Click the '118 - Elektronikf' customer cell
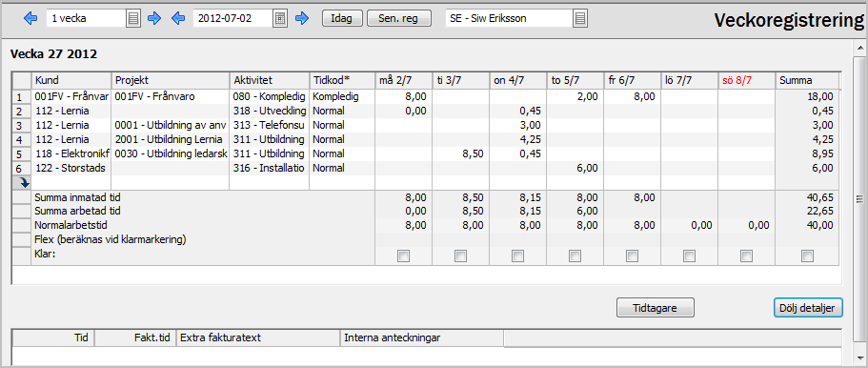 pos(71,153)
